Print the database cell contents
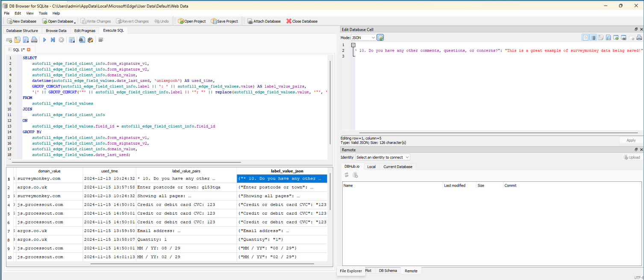This screenshot has width=644, height=280. (x=639, y=38)
